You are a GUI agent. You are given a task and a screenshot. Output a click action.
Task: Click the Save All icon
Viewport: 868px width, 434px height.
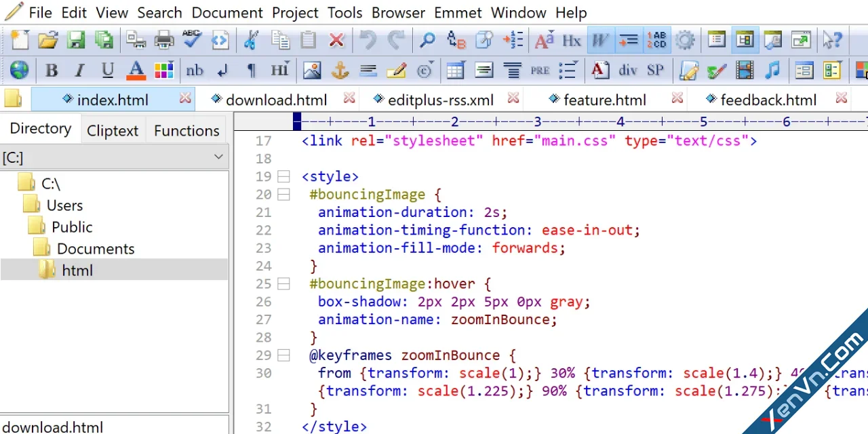[104, 40]
